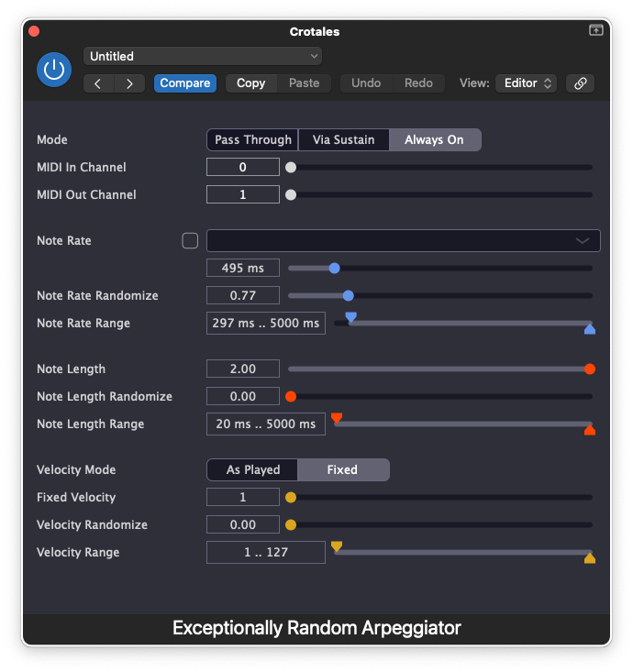Image resolution: width=633 pixels, height=672 pixels.
Task: Click the Note Length Randomize slider knob
Action: click(291, 396)
